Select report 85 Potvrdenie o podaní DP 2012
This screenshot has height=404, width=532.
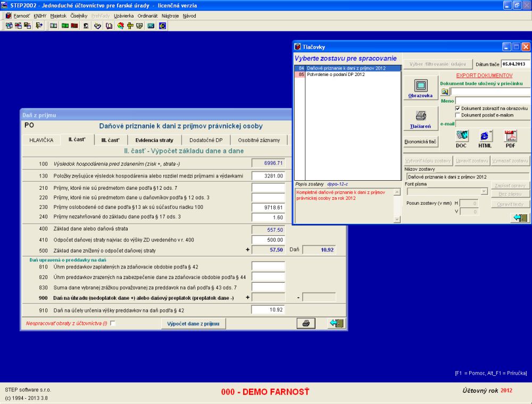348,74
